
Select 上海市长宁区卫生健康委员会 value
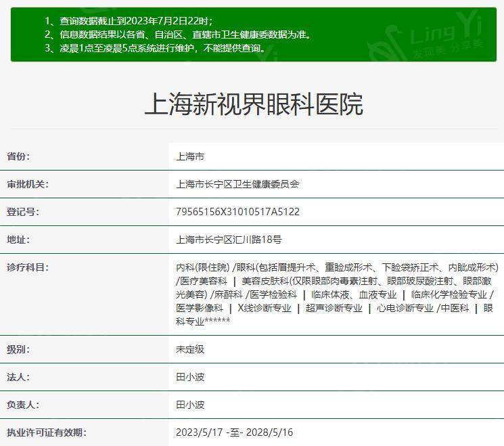pyautogui.click(x=237, y=184)
